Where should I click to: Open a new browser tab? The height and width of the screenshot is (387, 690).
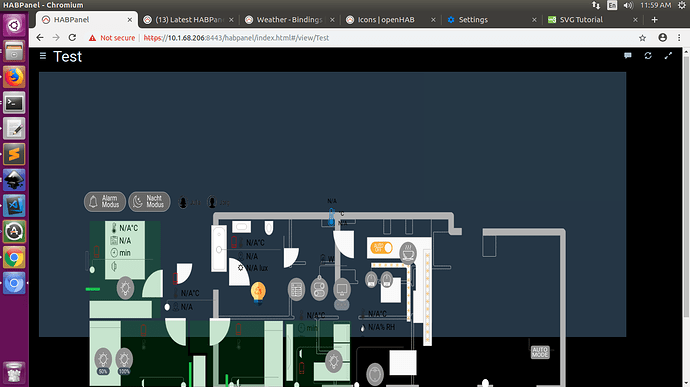[654, 20]
